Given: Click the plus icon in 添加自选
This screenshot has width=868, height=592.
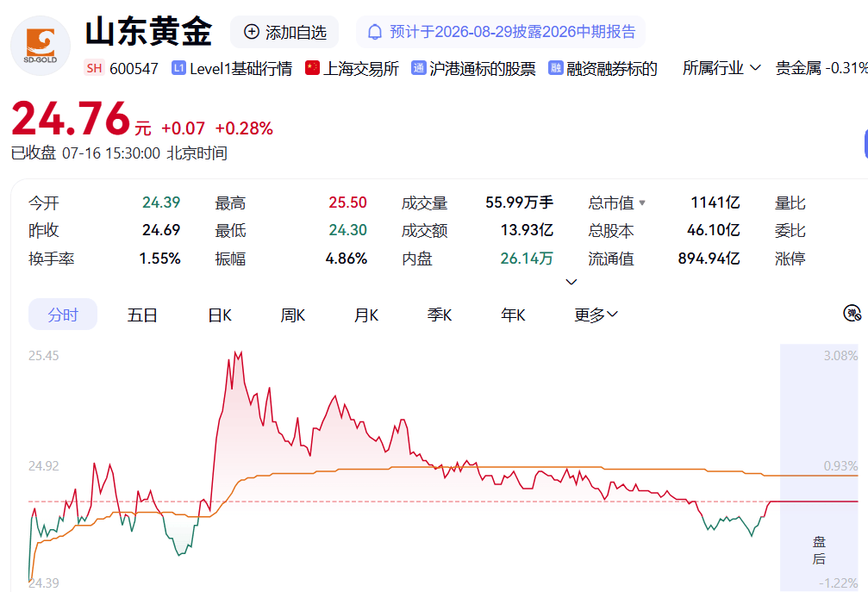Looking at the screenshot, I should pyautogui.click(x=252, y=32).
